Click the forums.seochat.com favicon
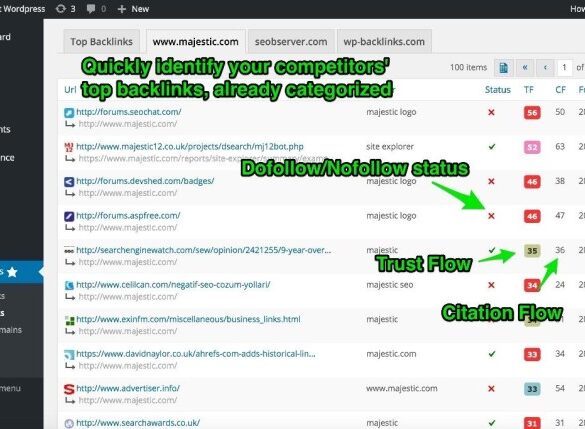585x429 pixels. tap(69, 112)
